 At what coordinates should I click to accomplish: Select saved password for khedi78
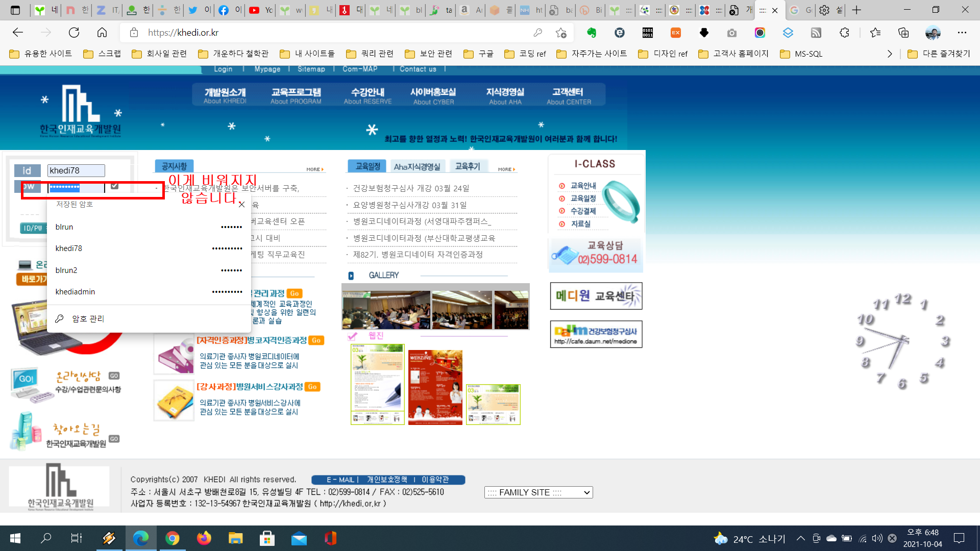tap(149, 248)
